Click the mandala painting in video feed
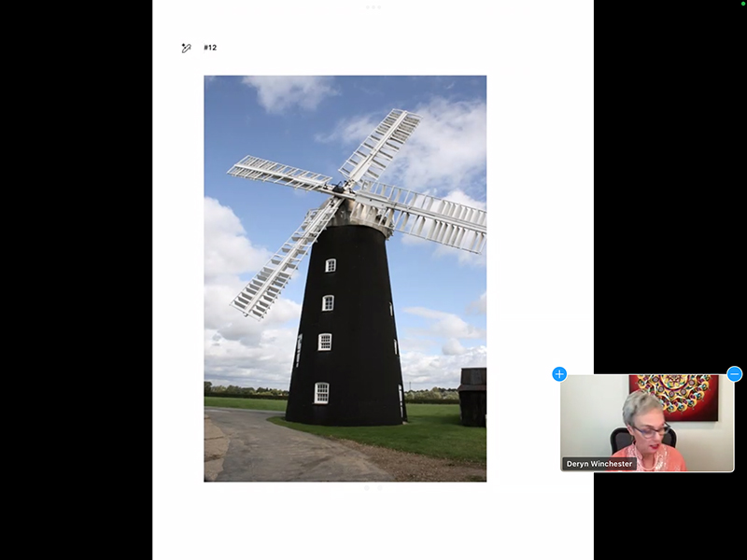This screenshot has height=560, width=747. (x=672, y=397)
